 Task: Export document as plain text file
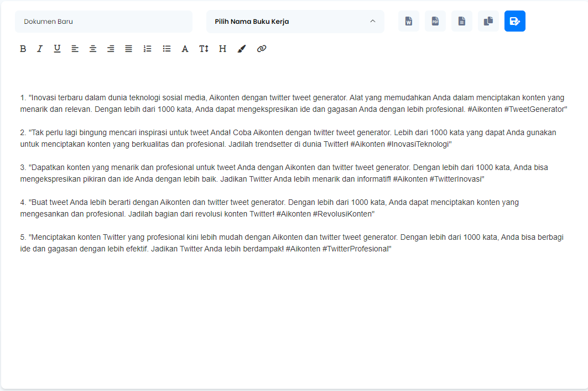click(x=462, y=21)
